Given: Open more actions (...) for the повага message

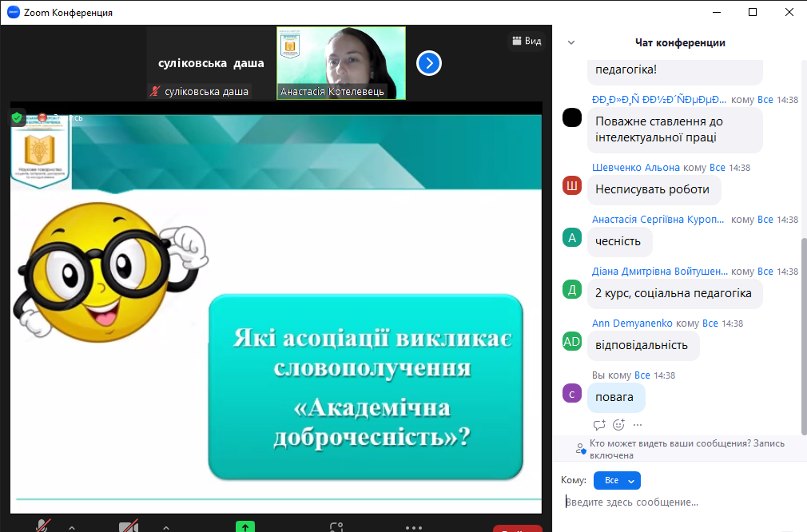Looking at the screenshot, I should pyautogui.click(x=637, y=424).
